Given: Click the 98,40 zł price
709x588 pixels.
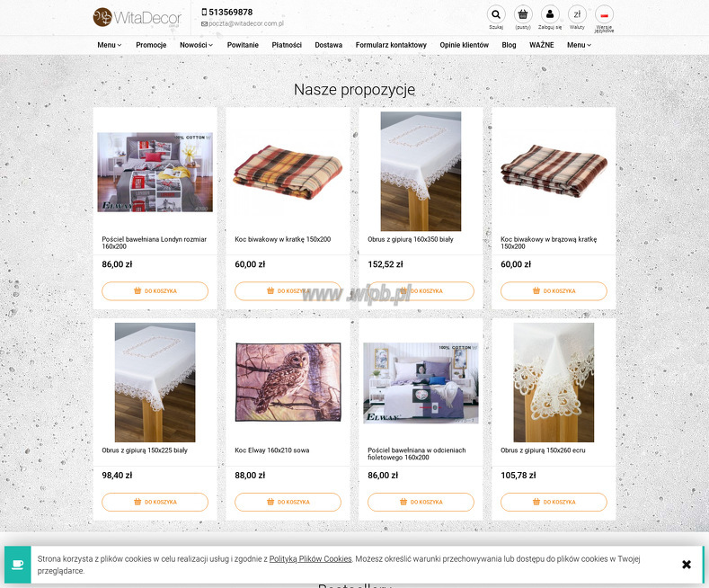Looking at the screenshot, I should click(x=117, y=476).
